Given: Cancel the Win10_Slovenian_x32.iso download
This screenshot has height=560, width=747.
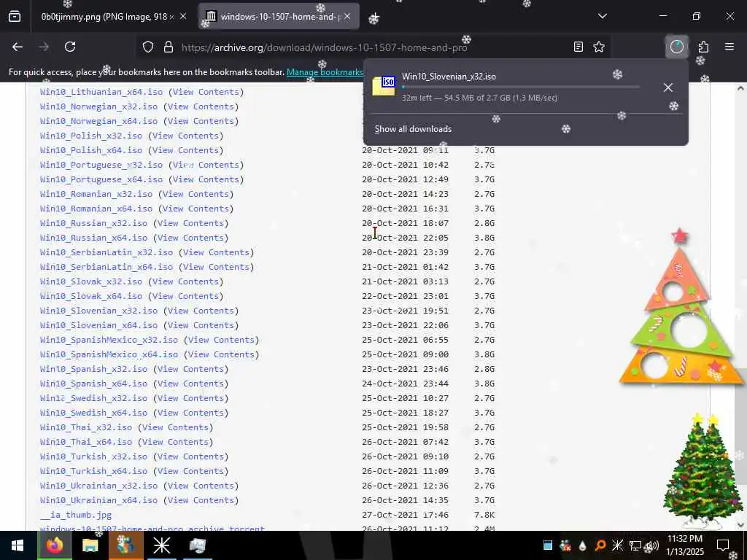Looking at the screenshot, I should coord(668,87).
